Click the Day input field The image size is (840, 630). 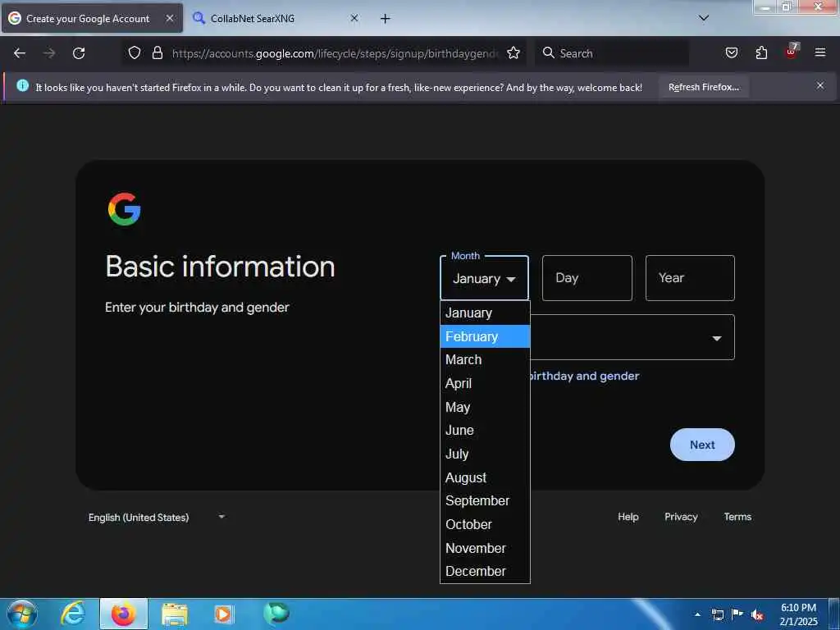587,278
